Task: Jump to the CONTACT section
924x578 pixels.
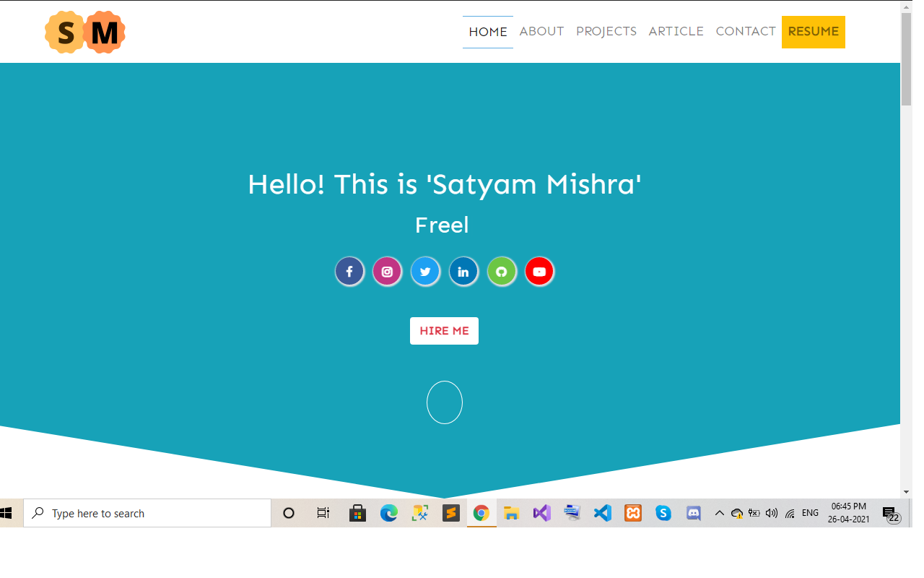Action: coord(746,32)
